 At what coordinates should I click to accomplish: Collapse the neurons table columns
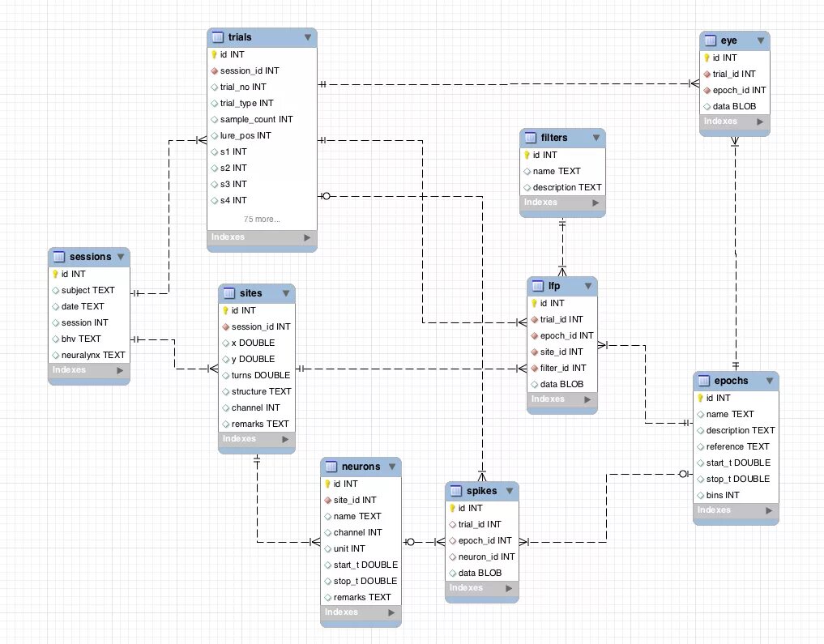pos(392,467)
